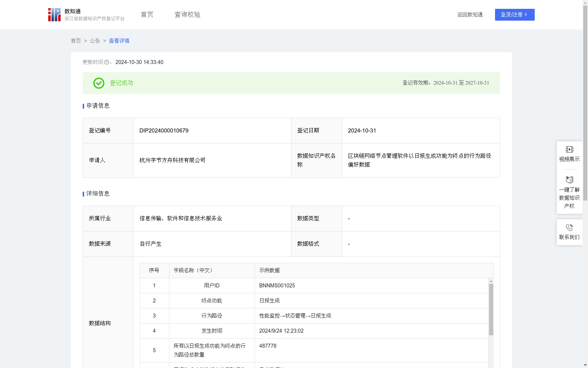Click the 信息传输、软件和信息技术服务业 cell

pos(212,219)
